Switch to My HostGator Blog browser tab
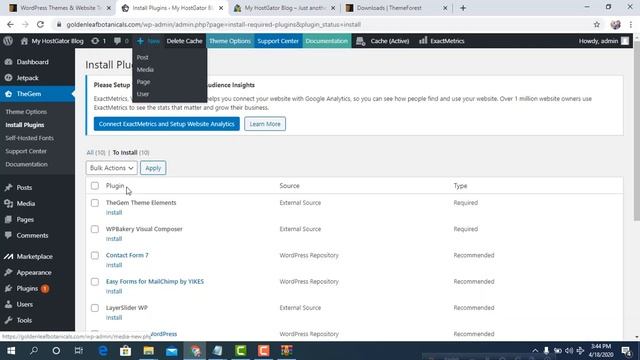 [x=284, y=8]
